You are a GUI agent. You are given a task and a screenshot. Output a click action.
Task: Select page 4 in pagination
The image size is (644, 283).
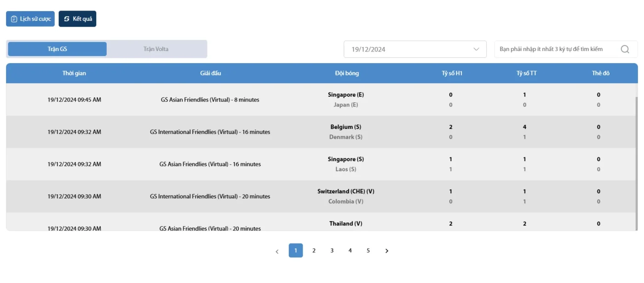tap(350, 250)
